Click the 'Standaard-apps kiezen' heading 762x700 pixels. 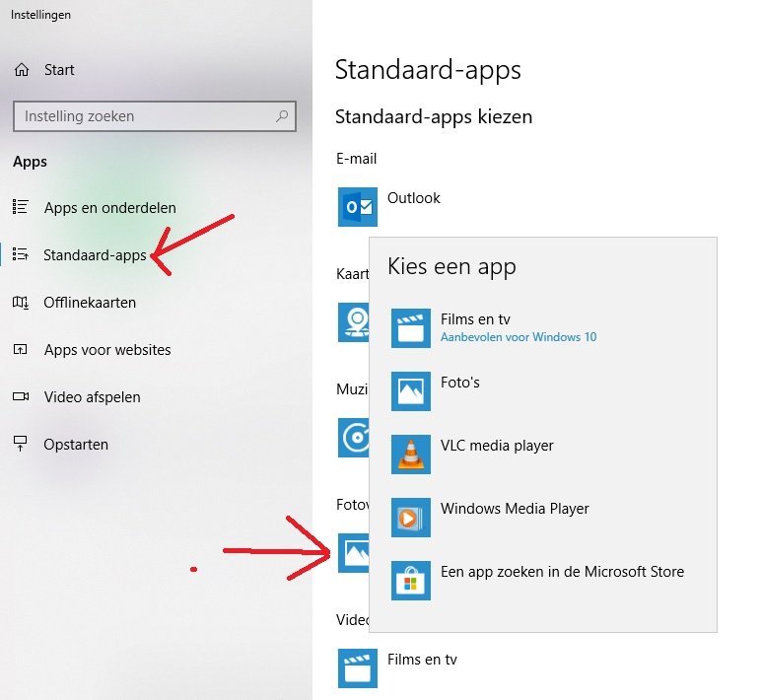(x=434, y=117)
